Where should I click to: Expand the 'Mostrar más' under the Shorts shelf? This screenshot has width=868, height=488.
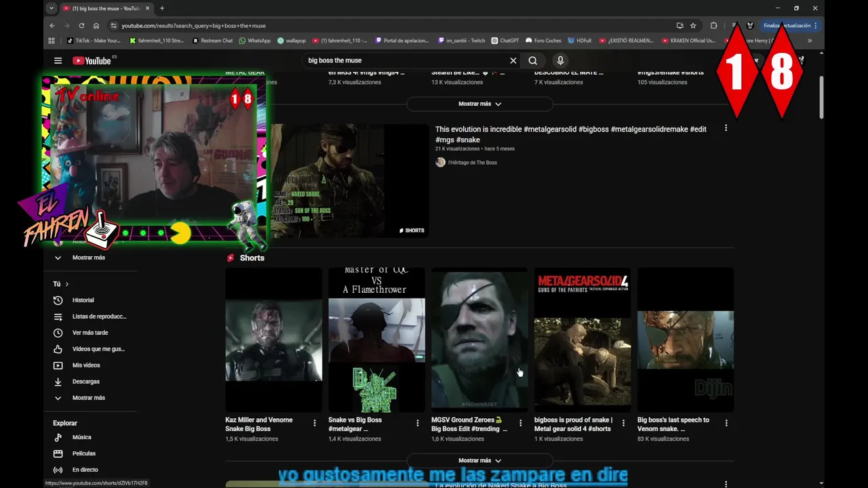(479, 460)
